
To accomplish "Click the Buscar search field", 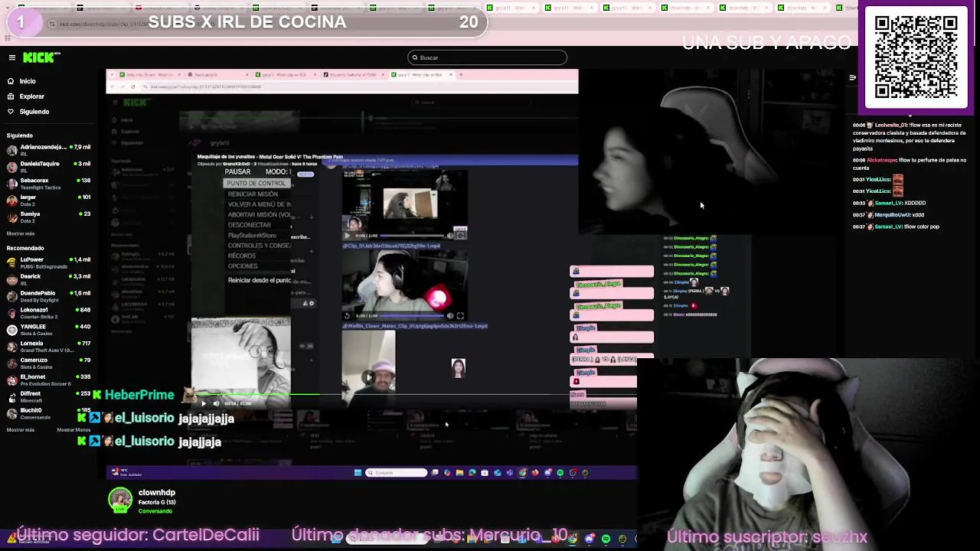I will click(x=488, y=57).
